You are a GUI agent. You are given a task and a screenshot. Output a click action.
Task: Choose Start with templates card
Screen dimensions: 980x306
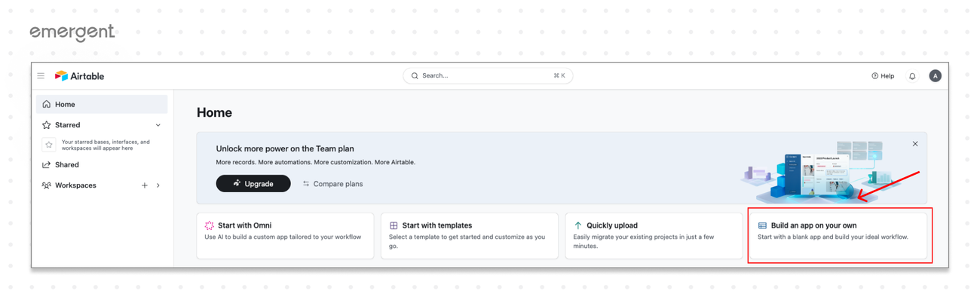469,235
